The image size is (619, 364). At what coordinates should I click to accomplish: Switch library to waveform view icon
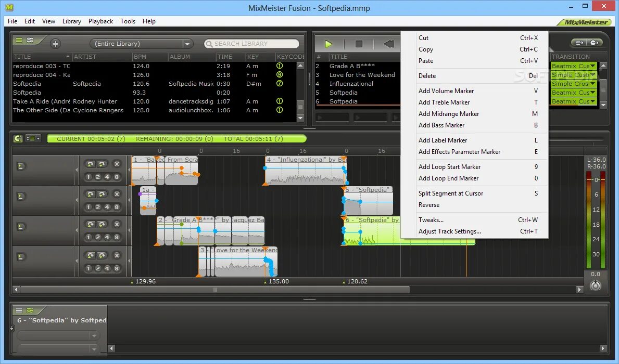point(30,40)
